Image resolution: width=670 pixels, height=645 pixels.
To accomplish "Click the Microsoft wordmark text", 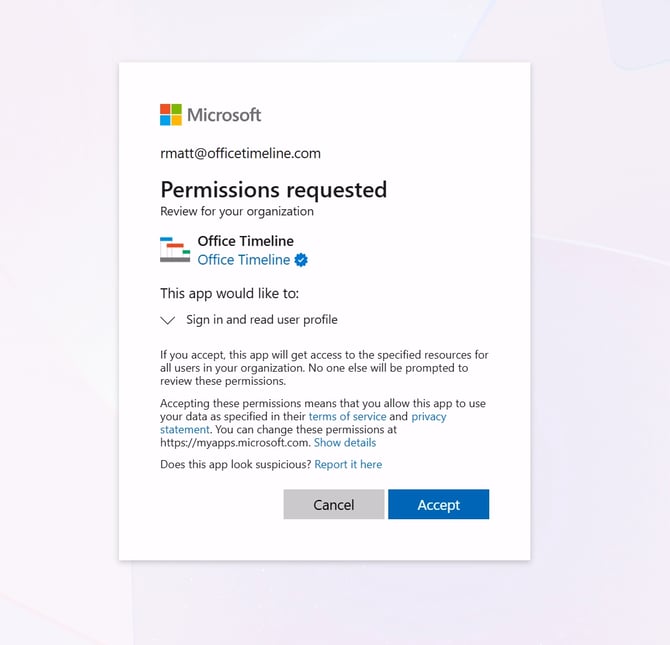I will [x=224, y=115].
